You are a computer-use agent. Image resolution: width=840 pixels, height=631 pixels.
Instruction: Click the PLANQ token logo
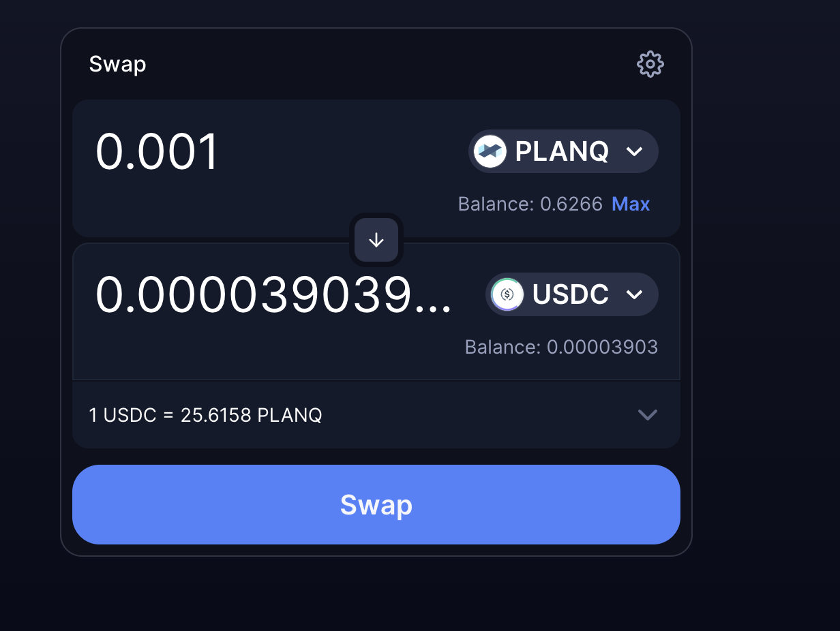[x=490, y=151]
